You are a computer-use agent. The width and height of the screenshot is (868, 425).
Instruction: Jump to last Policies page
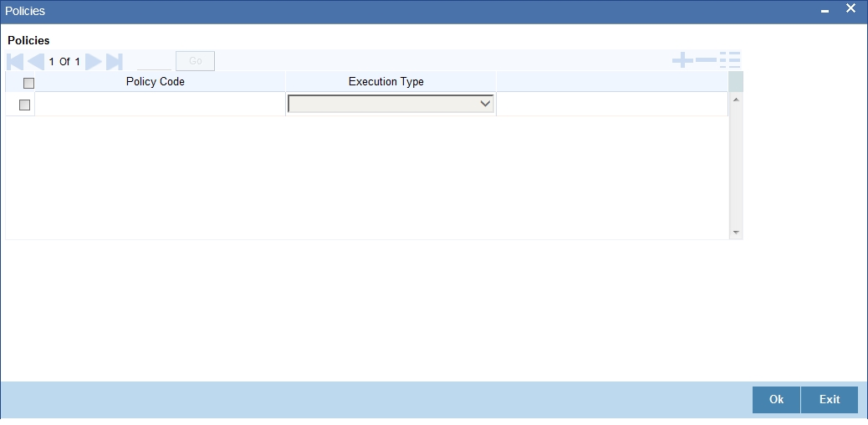tap(114, 62)
